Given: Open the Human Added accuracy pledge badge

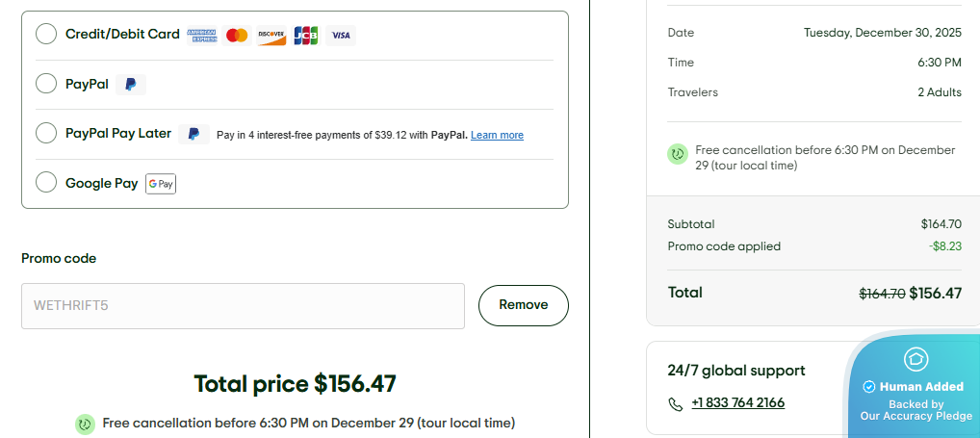Looking at the screenshot, I should point(916,395).
